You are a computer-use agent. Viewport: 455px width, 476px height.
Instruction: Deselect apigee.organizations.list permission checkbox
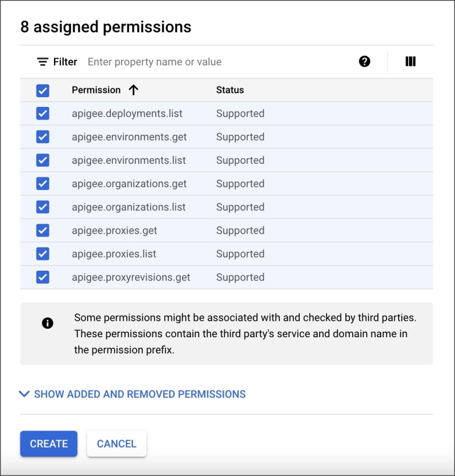43,207
